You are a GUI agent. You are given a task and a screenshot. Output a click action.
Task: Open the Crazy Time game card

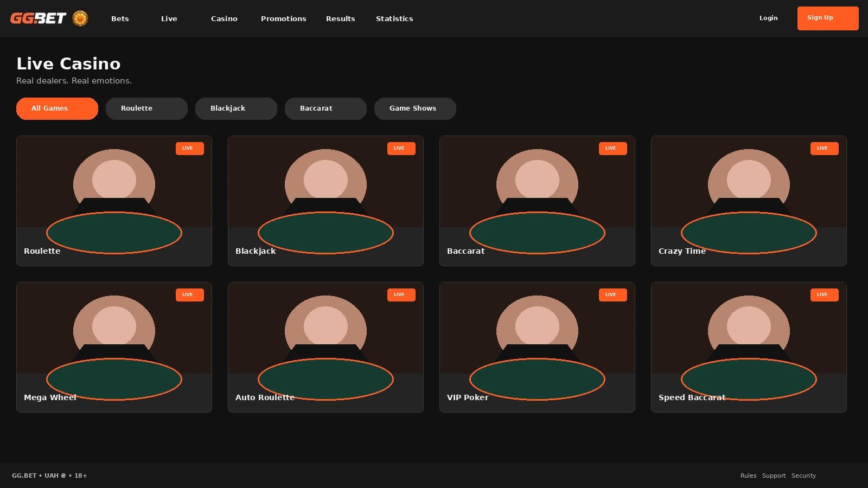[749, 201]
